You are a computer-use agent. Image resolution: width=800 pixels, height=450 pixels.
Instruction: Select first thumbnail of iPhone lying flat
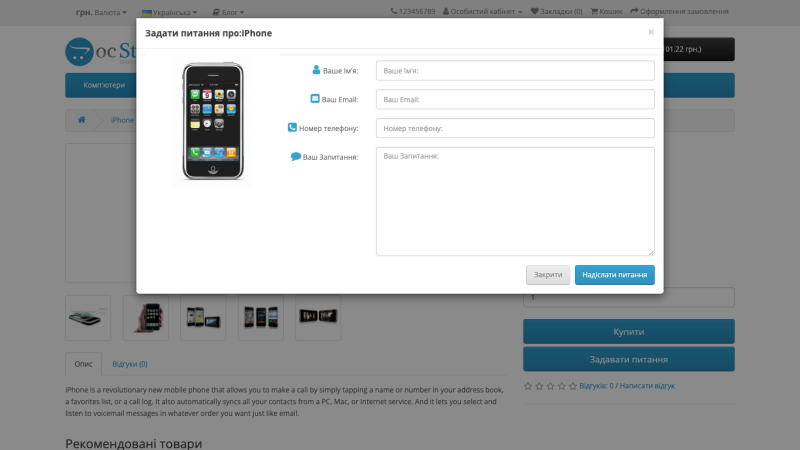tap(88, 317)
